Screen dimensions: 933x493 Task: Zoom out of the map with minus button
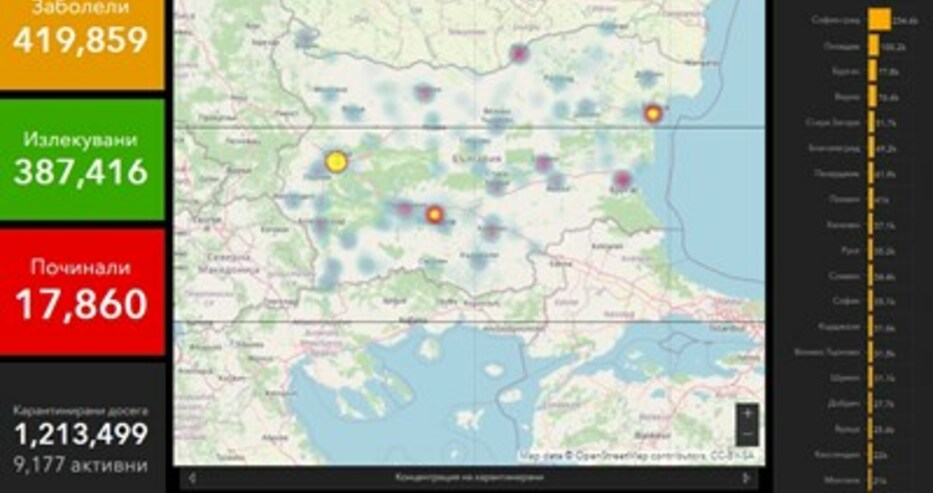(747, 435)
